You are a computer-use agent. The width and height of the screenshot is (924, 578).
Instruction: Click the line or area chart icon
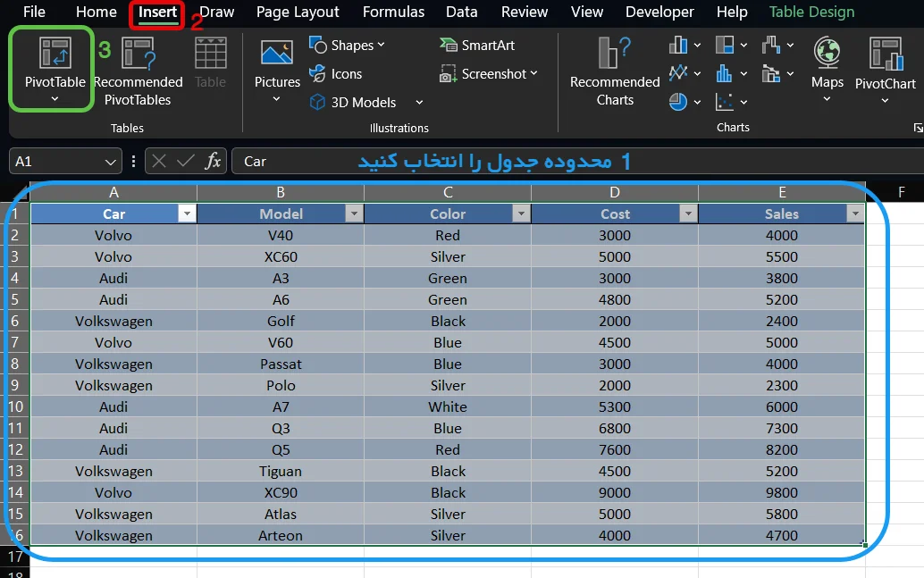[677, 73]
